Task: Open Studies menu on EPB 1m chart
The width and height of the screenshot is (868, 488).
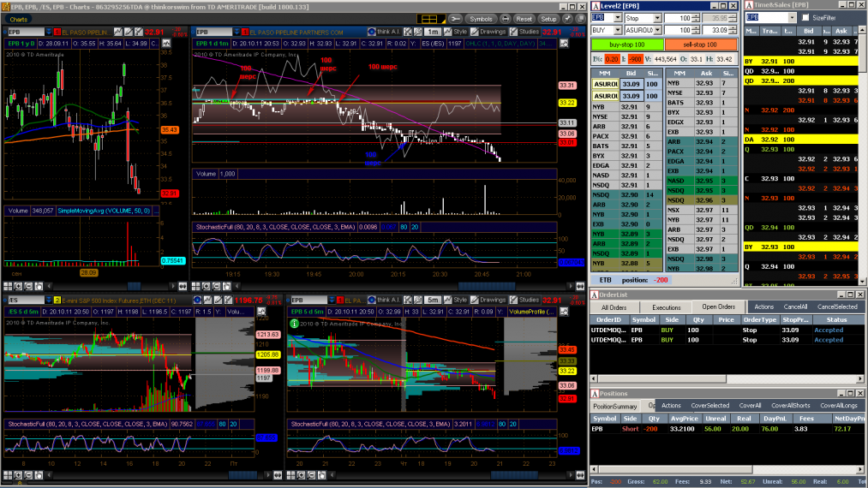Action: [x=524, y=32]
